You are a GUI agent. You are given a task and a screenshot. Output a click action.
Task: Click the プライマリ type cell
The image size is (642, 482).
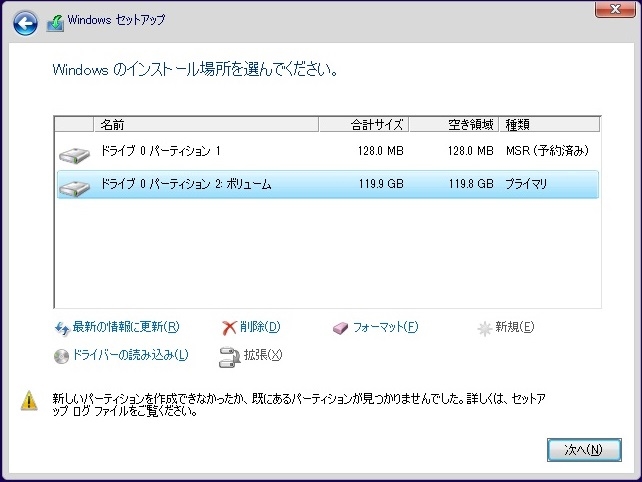point(526,184)
